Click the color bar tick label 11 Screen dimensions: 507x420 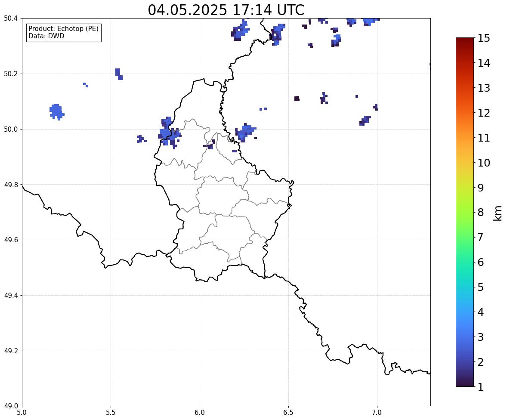pyautogui.click(x=484, y=138)
